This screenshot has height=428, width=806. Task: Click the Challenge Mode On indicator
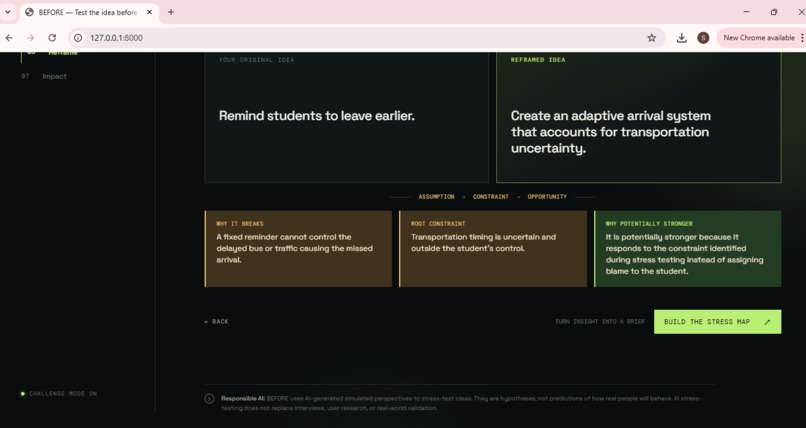point(59,394)
